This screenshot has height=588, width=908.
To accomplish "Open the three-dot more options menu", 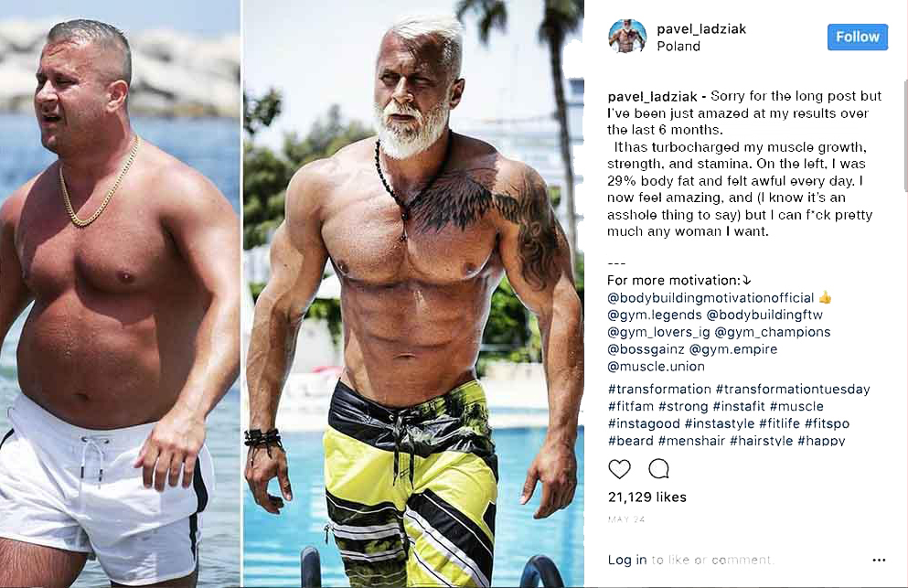I will [x=879, y=561].
